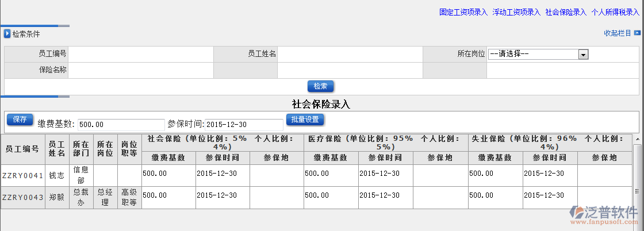Click the 医疗保险 group header
This screenshot has height=231, width=644.
(x=386, y=143)
